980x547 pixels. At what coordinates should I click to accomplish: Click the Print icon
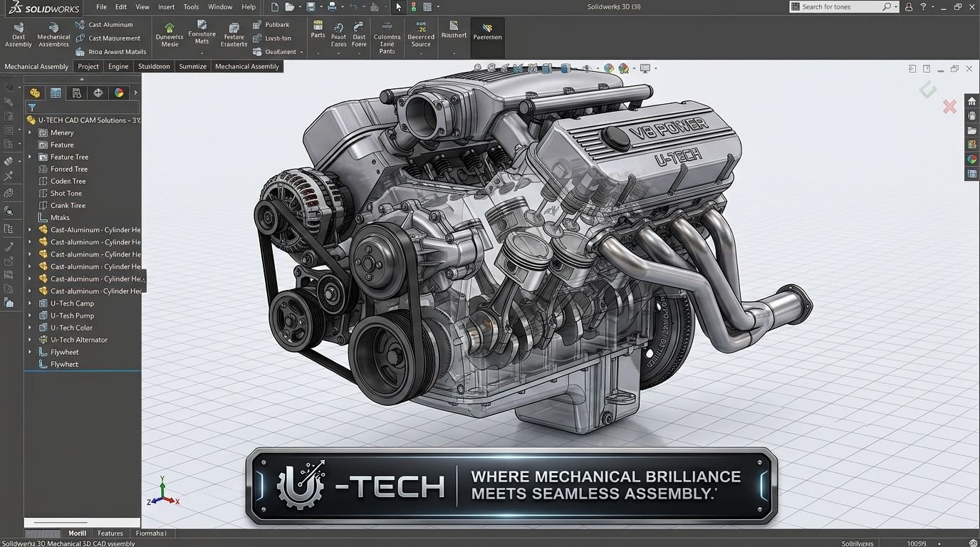coord(332,6)
